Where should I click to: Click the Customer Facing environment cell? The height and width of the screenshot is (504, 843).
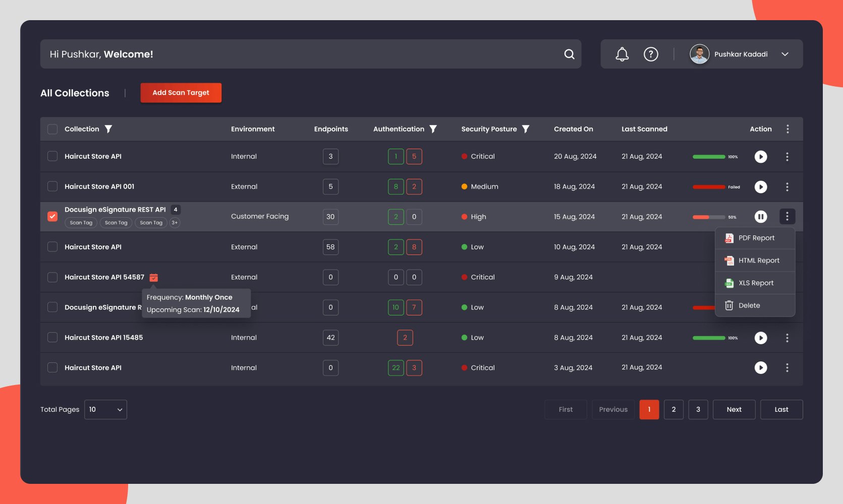tap(260, 216)
